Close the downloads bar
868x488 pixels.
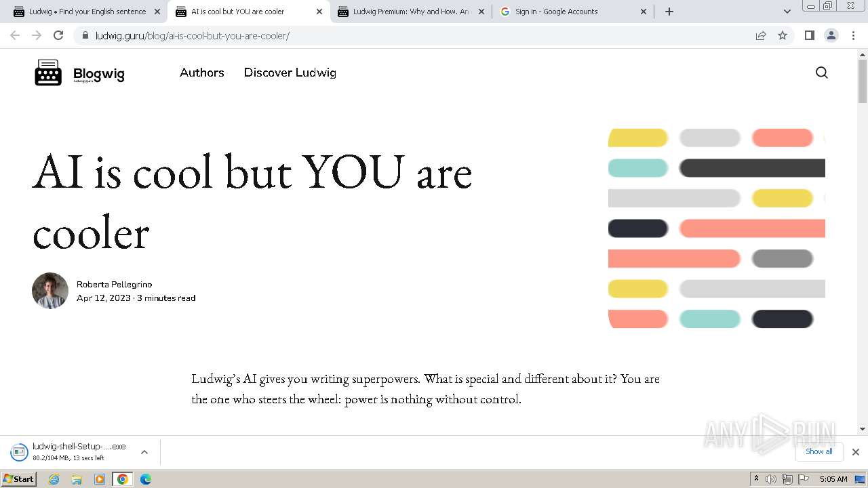pos(856,452)
